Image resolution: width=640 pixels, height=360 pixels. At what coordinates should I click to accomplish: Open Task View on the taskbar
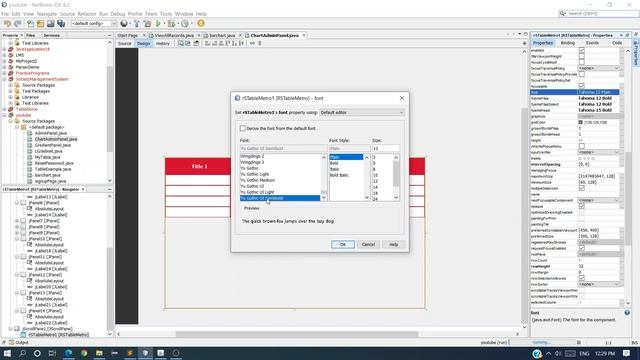pyautogui.click(x=52, y=353)
